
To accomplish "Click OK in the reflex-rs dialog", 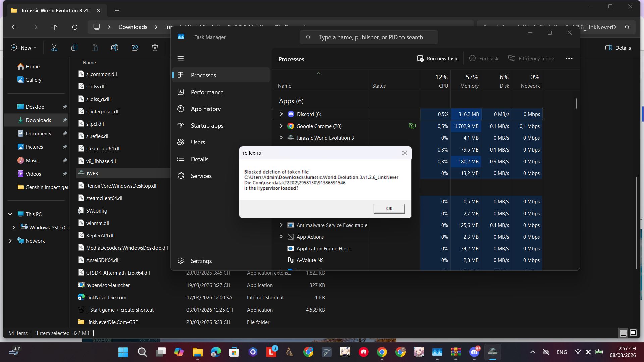I will click(x=389, y=208).
